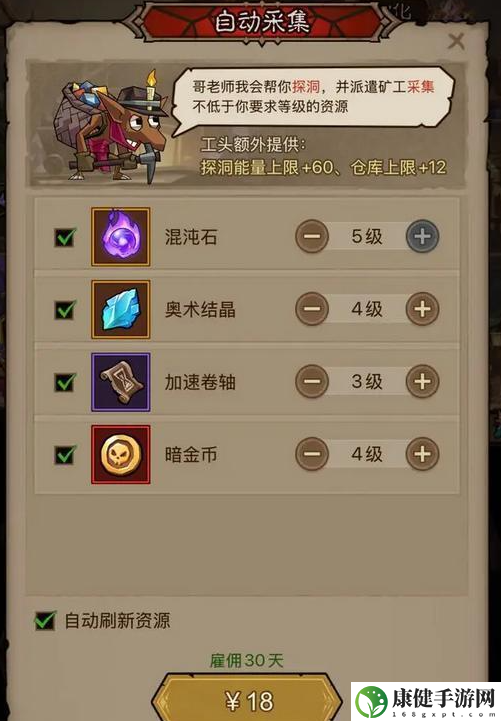The height and width of the screenshot is (721, 501).
Task: Toggle the 暗金币 checkbox
Action: coord(65,455)
